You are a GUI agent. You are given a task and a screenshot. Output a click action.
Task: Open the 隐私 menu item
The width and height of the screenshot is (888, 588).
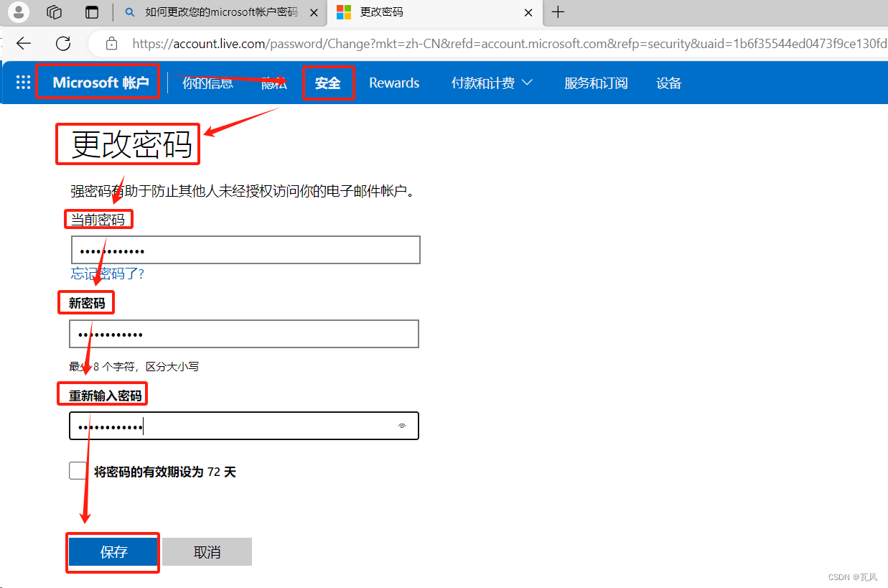click(274, 83)
